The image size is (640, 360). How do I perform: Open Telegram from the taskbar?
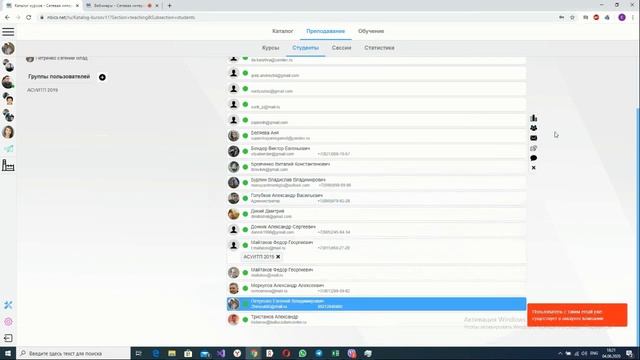click(x=319, y=353)
